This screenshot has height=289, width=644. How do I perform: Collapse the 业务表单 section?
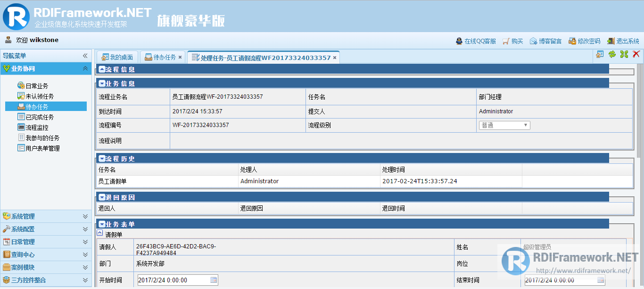click(102, 224)
